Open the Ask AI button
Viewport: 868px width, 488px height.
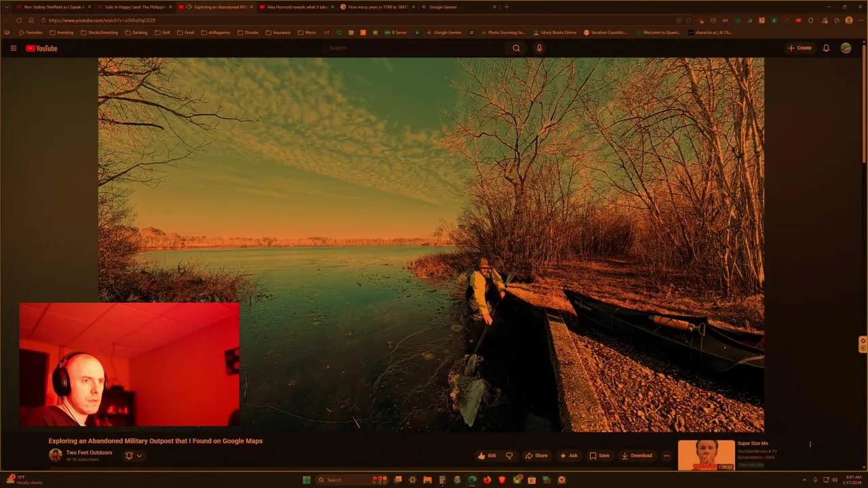coord(568,455)
